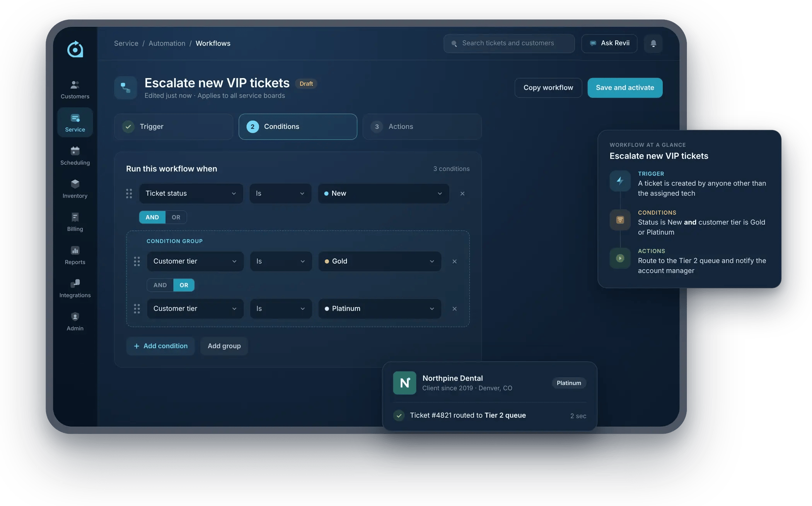Open the Reports sidebar section
The height and width of the screenshot is (506, 812).
(x=75, y=255)
